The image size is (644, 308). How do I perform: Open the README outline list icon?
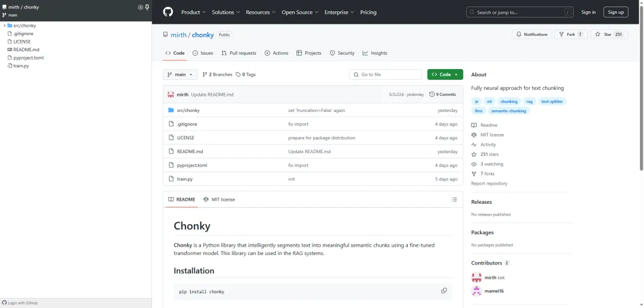(x=454, y=200)
